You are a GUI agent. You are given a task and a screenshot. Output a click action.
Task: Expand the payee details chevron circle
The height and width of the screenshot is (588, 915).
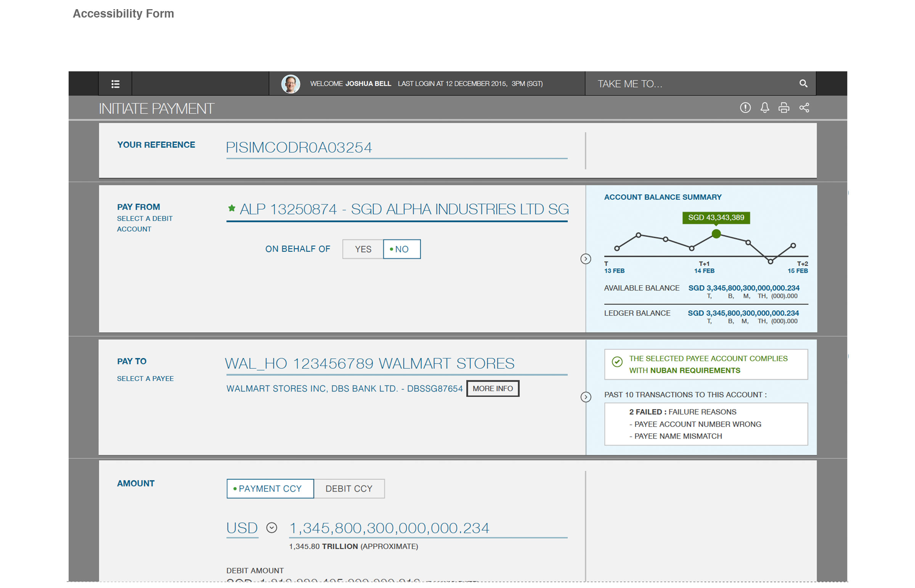(x=586, y=397)
